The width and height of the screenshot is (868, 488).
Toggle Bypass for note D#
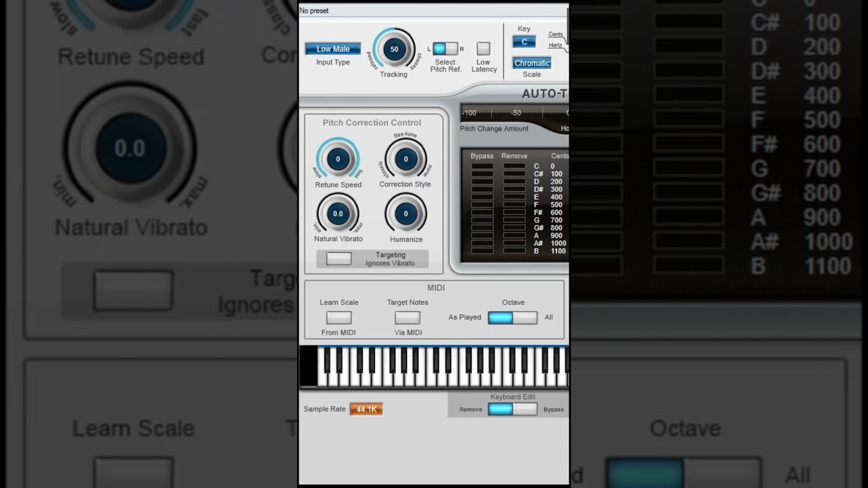(x=482, y=190)
